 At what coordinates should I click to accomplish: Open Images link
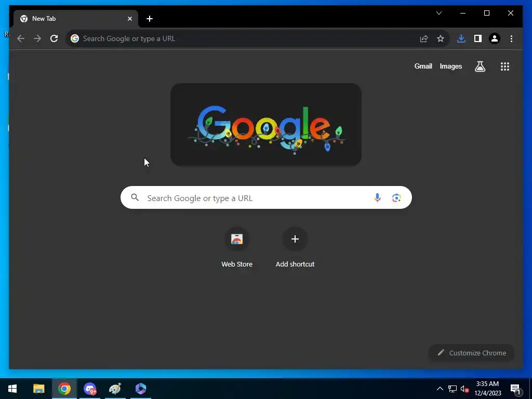point(450,66)
